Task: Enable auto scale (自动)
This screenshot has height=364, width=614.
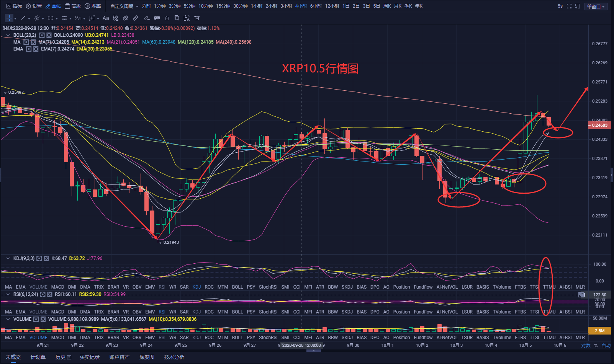Action: coord(606,345)
